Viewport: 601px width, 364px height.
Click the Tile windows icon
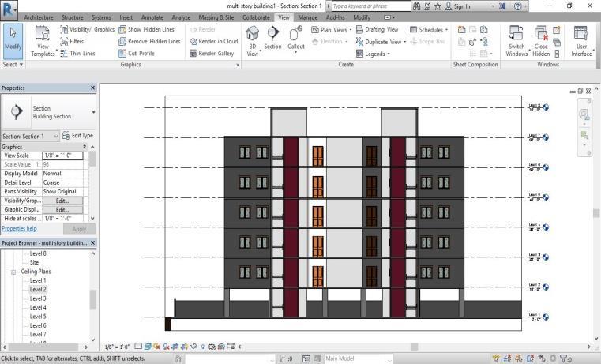point(557,54)
